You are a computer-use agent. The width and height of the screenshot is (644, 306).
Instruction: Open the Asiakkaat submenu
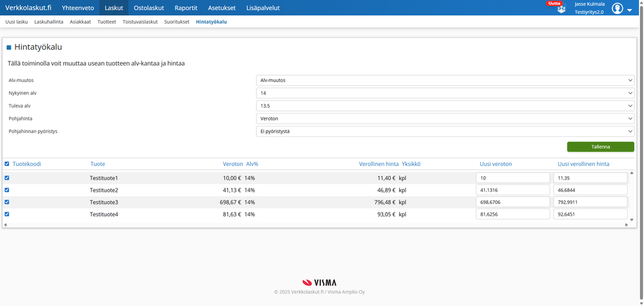[x=80, y=22]
